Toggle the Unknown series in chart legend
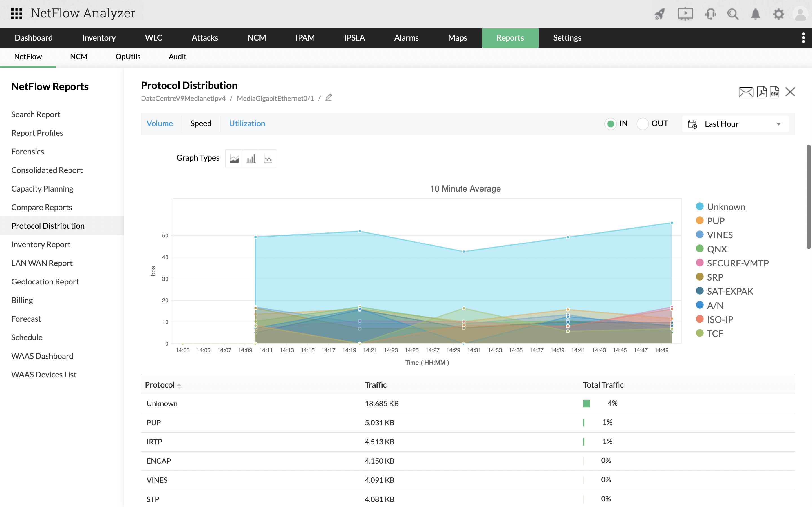The height and width of the screenshot is (507, 812). click(726, 207)
